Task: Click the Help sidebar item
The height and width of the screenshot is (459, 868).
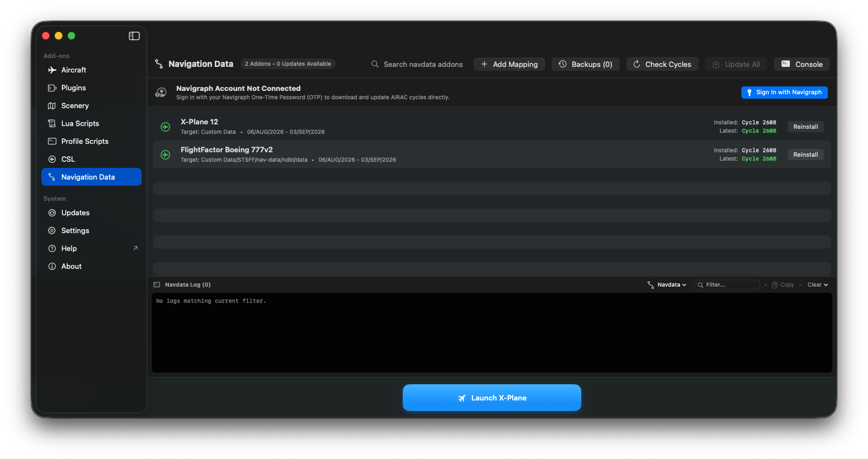Action: point(91,248)
